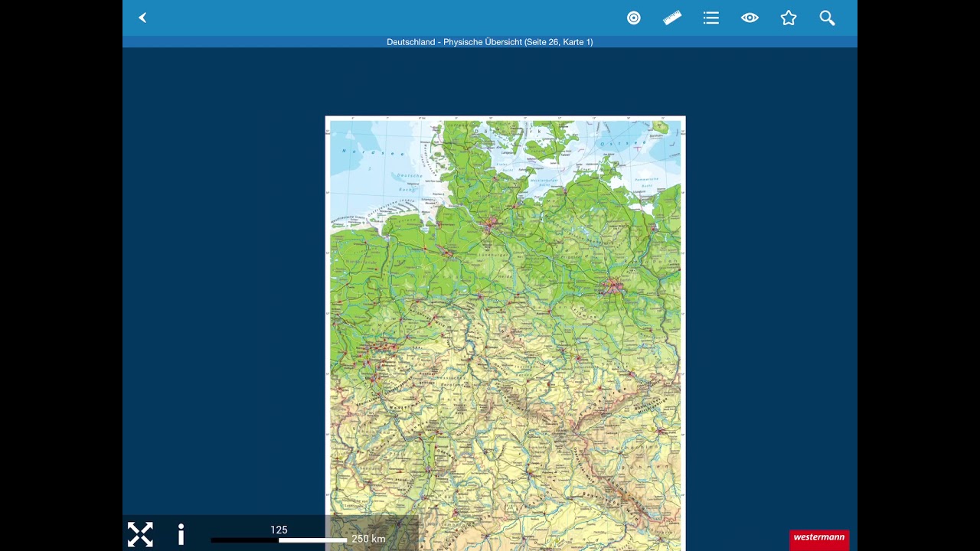
Task: Go back using the left arrow
Action: (142, 18)
